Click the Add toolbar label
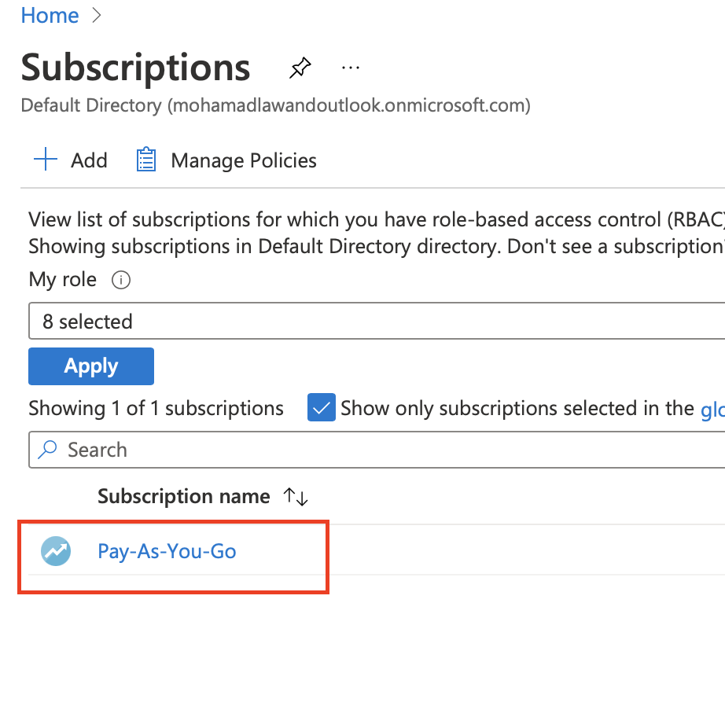The height and width of the screenshot is (728, 725). (x=89, y=160)
